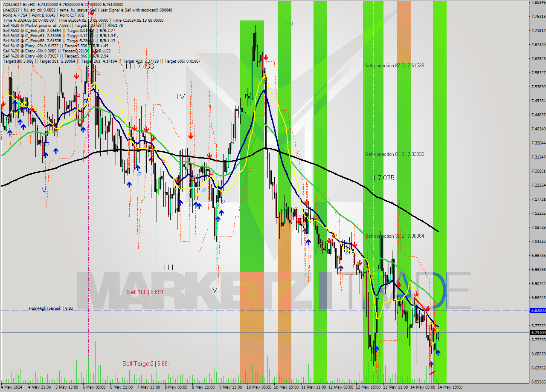
Task: Click the 6.9973 price axis label
Action: pos(538,255)
